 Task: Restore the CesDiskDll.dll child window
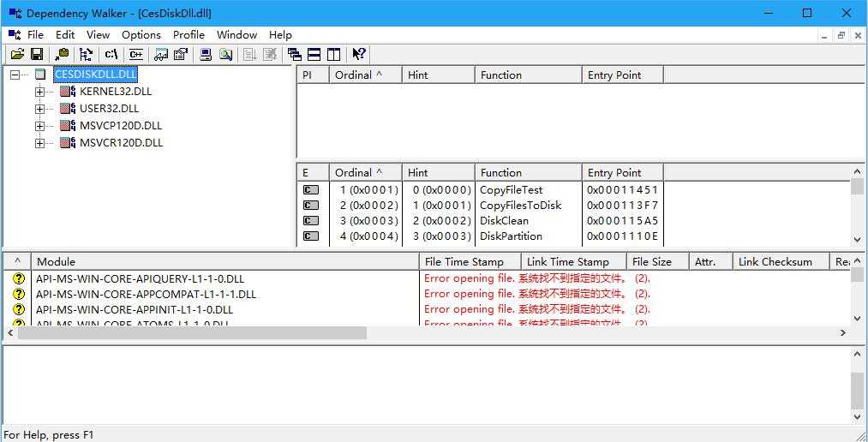point(841,35)
